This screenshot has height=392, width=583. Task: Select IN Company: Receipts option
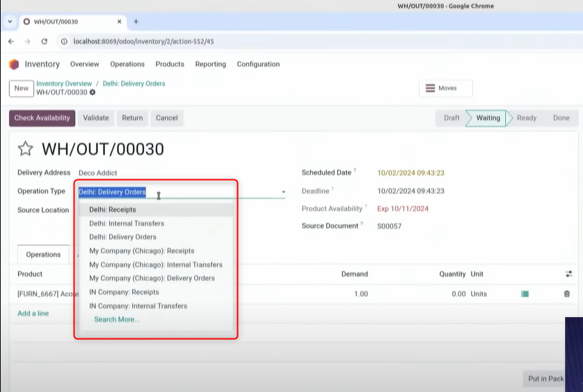(x=156, y=292)
